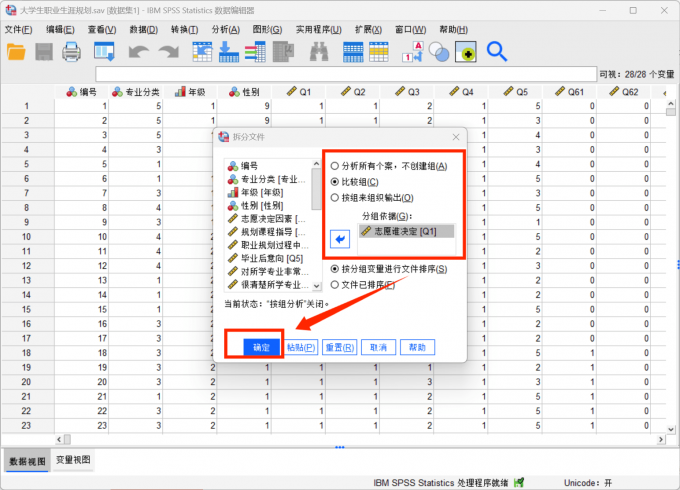680x490 pixels.
Task: Select 毕业后意向 [Q5] in variable list
Action: (x=267, y=258)
